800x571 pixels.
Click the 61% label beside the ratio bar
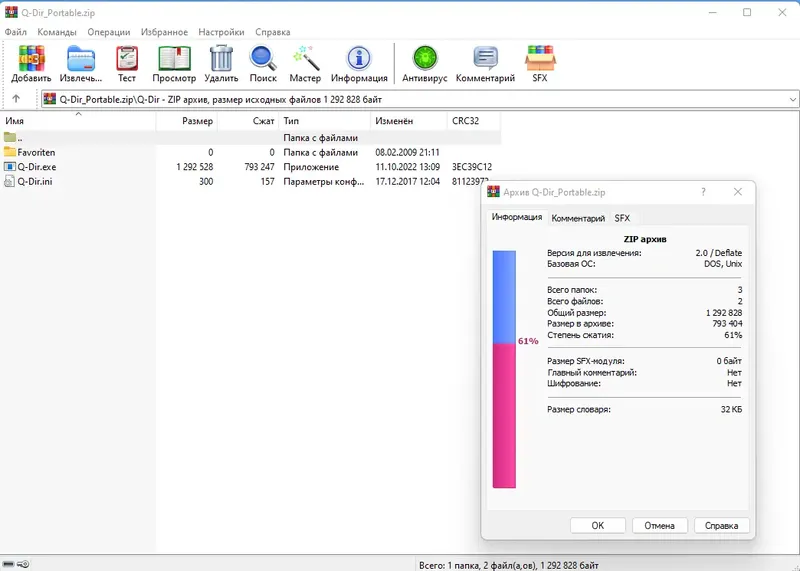pos(528,341)
